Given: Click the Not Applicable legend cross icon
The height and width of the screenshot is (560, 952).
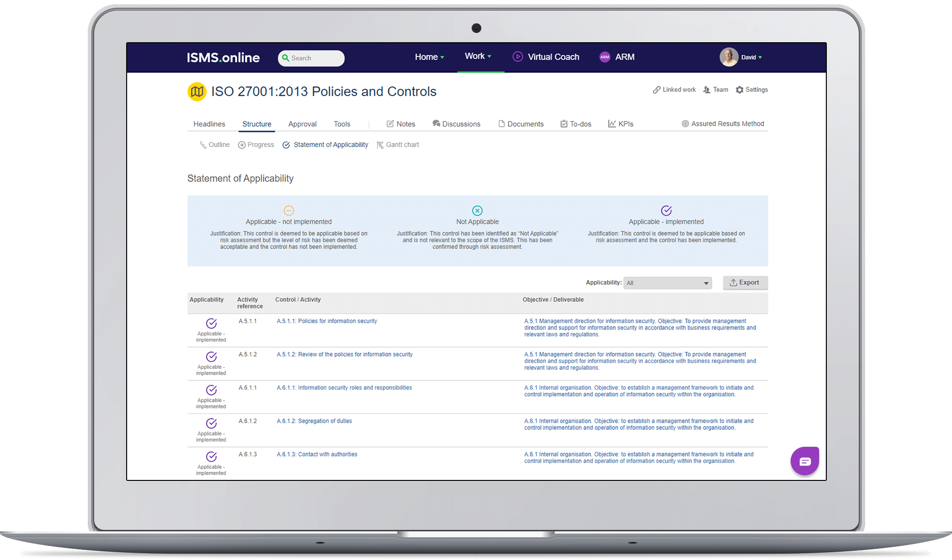Looking at the screenshot, I should 477,211.
